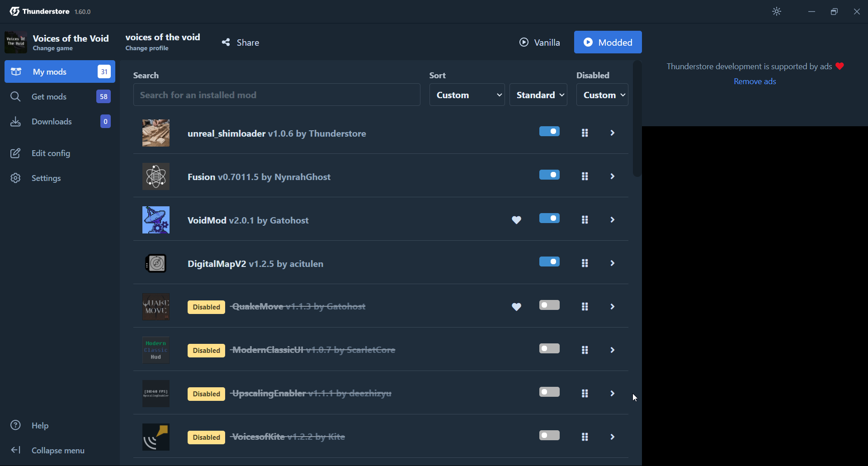Click the Downloads count badge 0
868x466 pixels.
105,121
